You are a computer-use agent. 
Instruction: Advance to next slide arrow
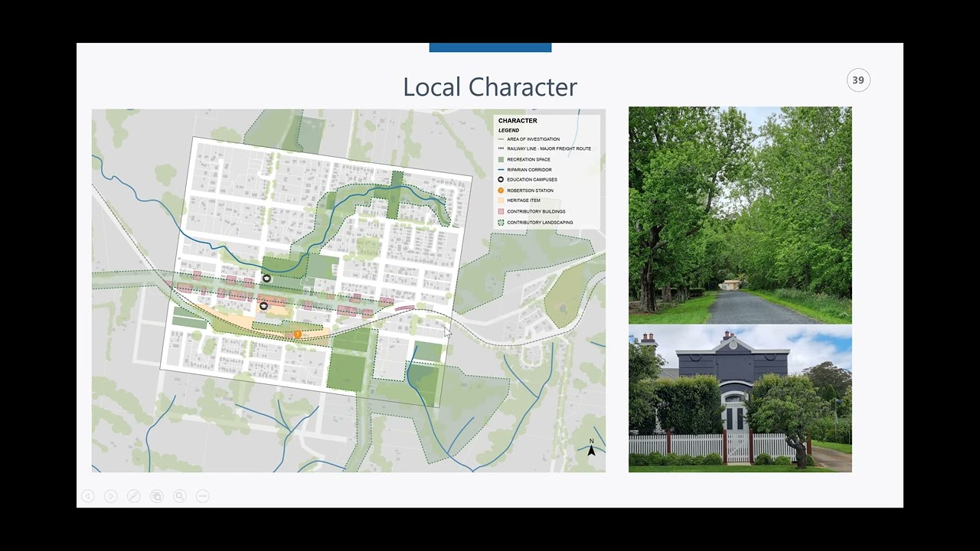click(x=110, y=496)
